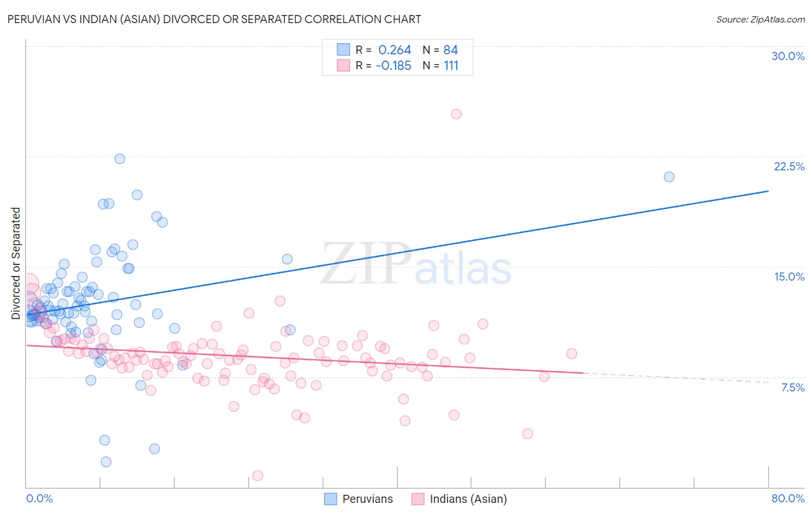Click the pink swatch beside R = -0.185

pos(343,65)
